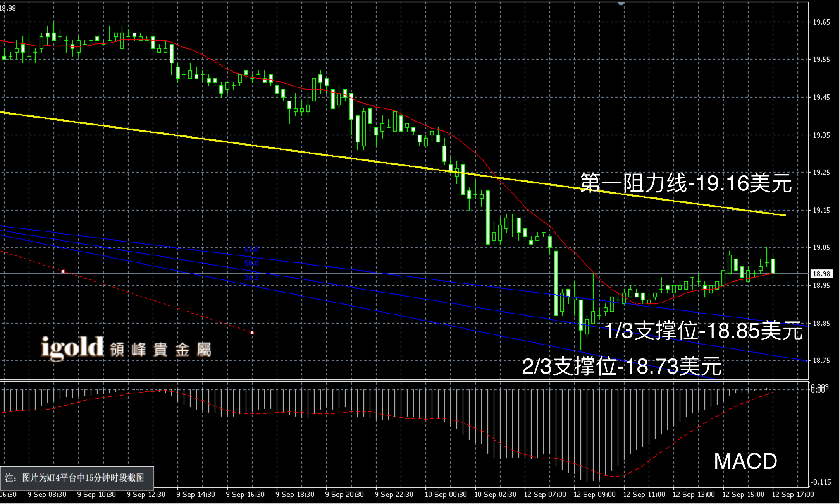The image size is (840, 504).
Task: Click the 19.15 price scale label
Action: pos(821,211)
